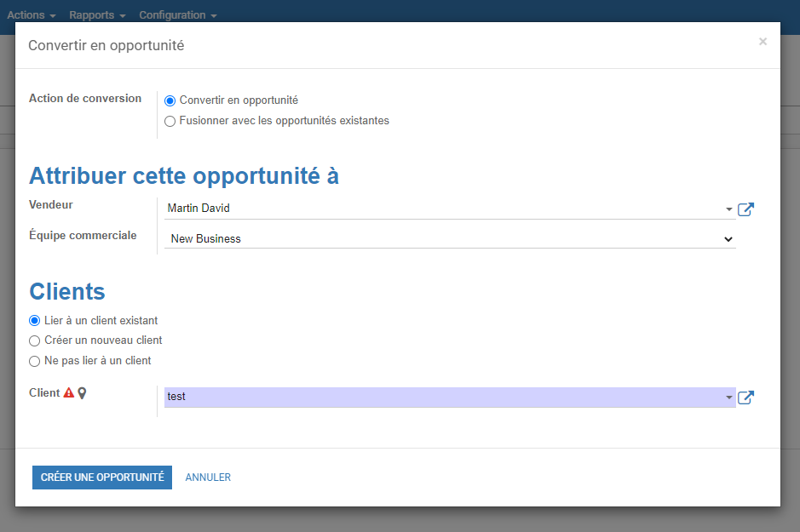Open the Configuration menu

click(x=178, y=14)
